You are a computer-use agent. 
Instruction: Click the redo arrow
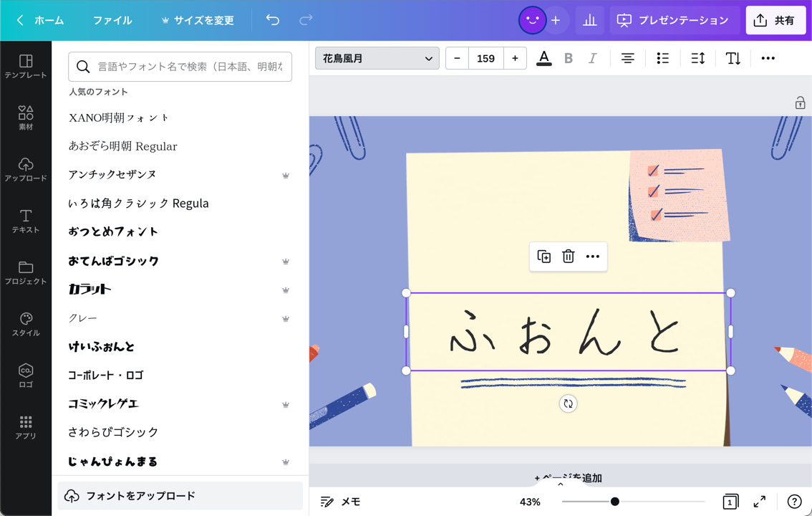tap(306, 20)
